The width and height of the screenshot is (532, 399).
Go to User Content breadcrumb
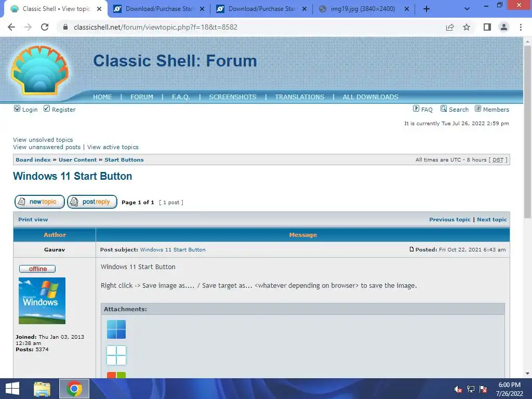tap(78, 160)
